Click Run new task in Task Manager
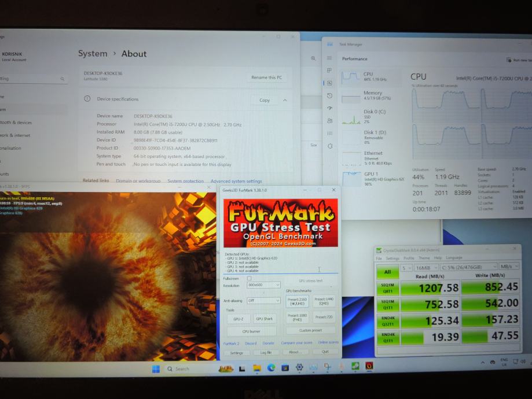This screenshot has height=399, width=532. click(519, 60)
